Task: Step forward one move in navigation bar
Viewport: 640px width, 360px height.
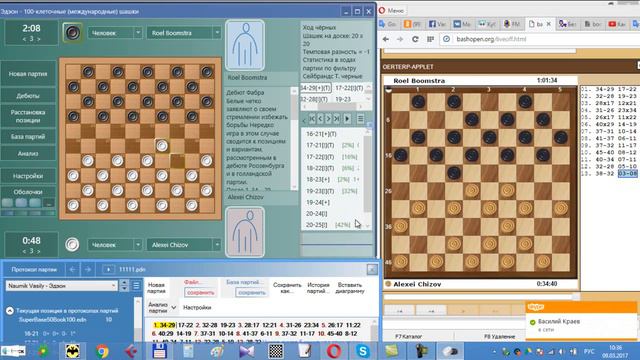Action: 328,119
